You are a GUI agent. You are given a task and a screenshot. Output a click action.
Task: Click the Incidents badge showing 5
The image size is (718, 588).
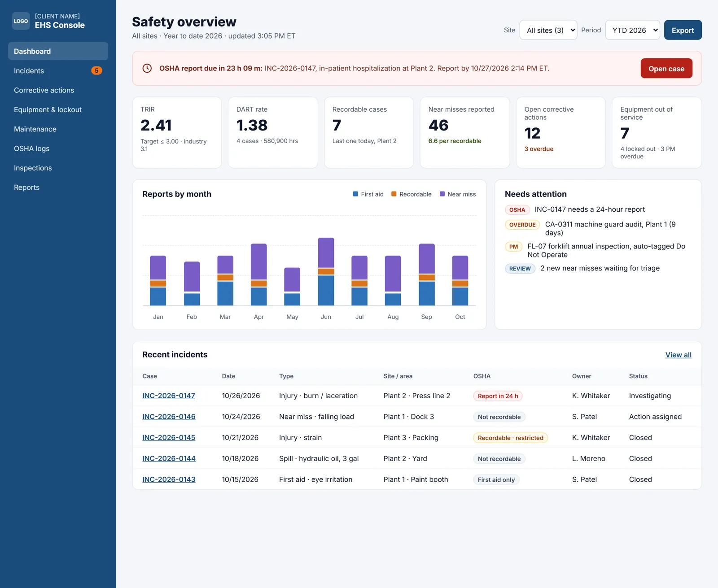(96, 70)
